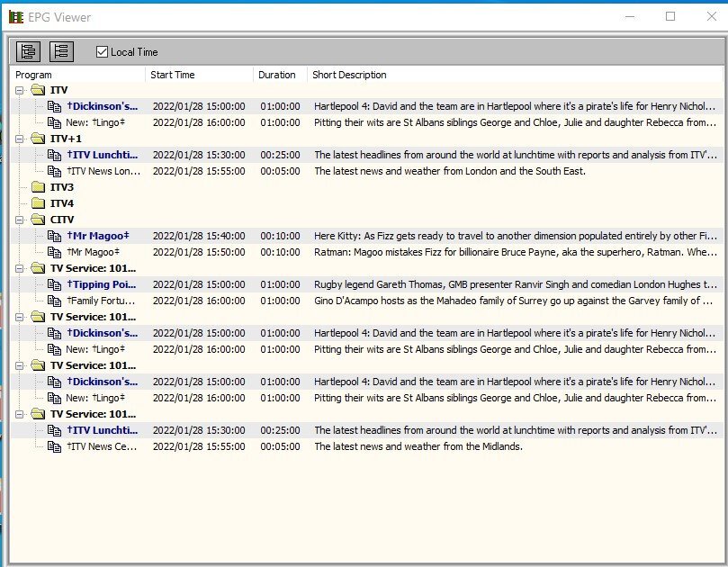This screenshot has height=567, width=728.
Task: Collapse the ITV+1 channel node
Action: tap(19, 139)
